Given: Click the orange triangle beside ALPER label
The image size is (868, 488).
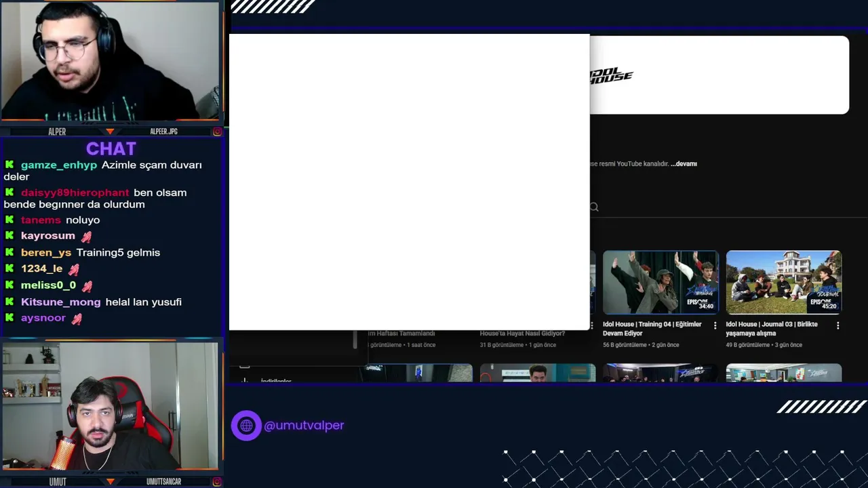Looking at the screenshot, I should [x=110, y=131].
